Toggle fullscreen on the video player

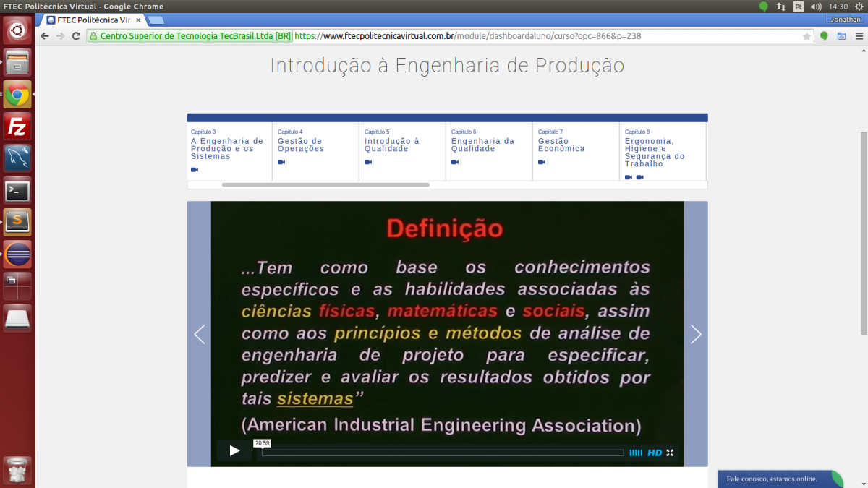[x=670, y=453]
